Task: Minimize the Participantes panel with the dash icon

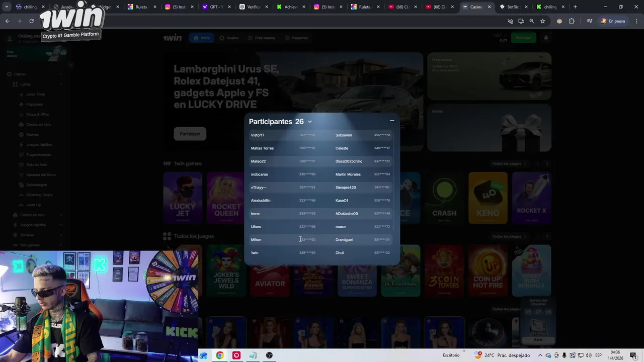Action: coord(392,121)
